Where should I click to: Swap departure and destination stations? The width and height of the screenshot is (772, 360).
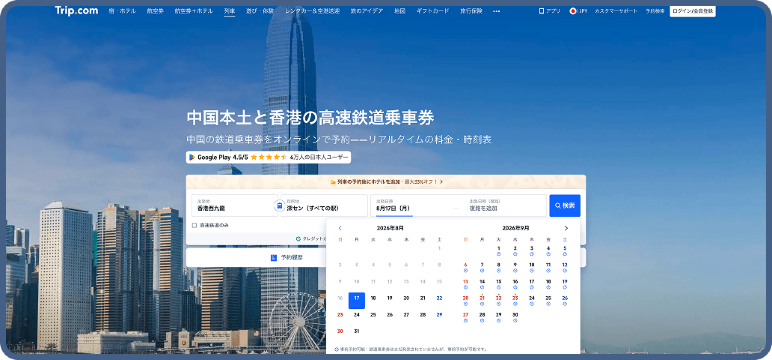pos(279,205)
